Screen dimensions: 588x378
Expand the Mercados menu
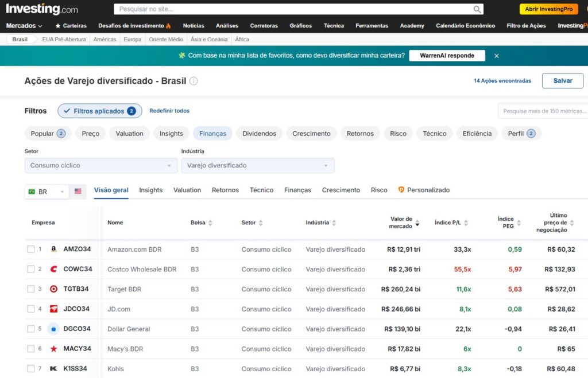pyautogui.click(x=24, y=26)
